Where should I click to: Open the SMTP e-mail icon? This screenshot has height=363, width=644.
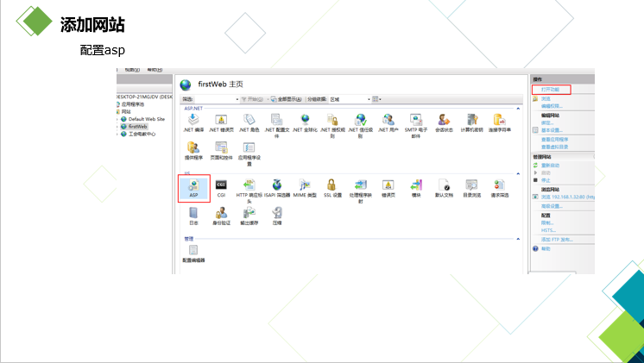416,126
